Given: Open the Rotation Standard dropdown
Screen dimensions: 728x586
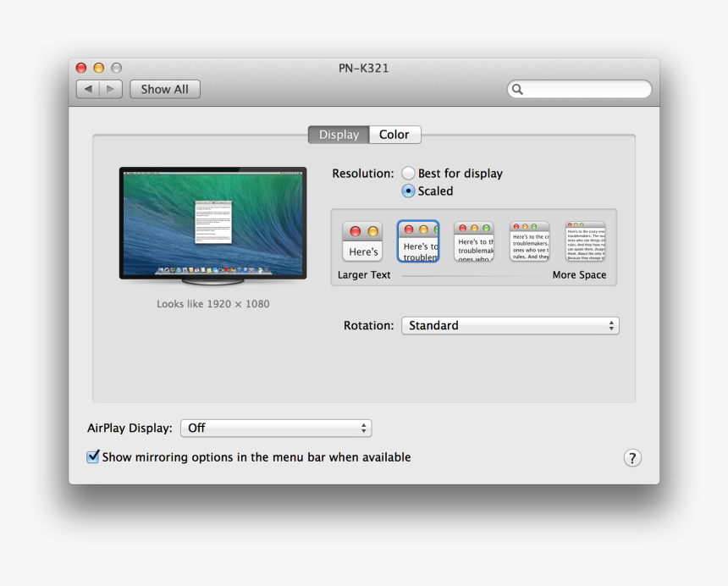Looking at the screenshot, I should click(x=510, y=325).
